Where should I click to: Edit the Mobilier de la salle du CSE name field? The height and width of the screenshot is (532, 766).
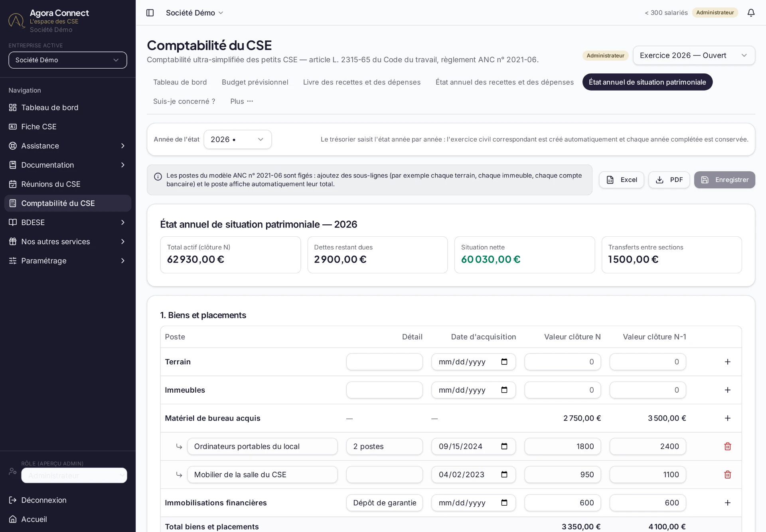point(263,475)
